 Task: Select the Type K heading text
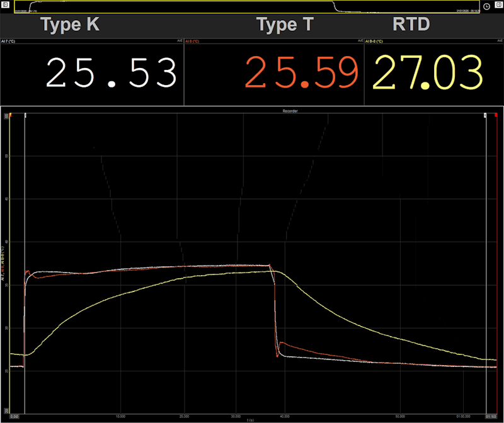[70, 25]
